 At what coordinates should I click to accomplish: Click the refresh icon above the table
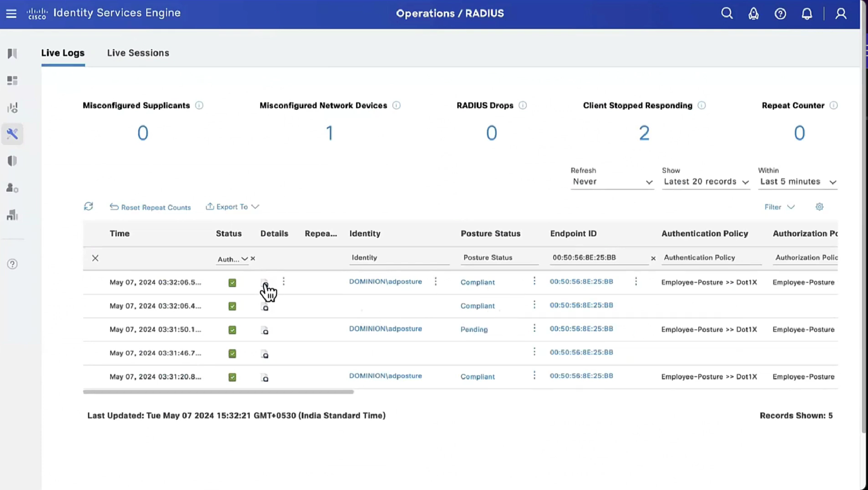click(89, 206)
